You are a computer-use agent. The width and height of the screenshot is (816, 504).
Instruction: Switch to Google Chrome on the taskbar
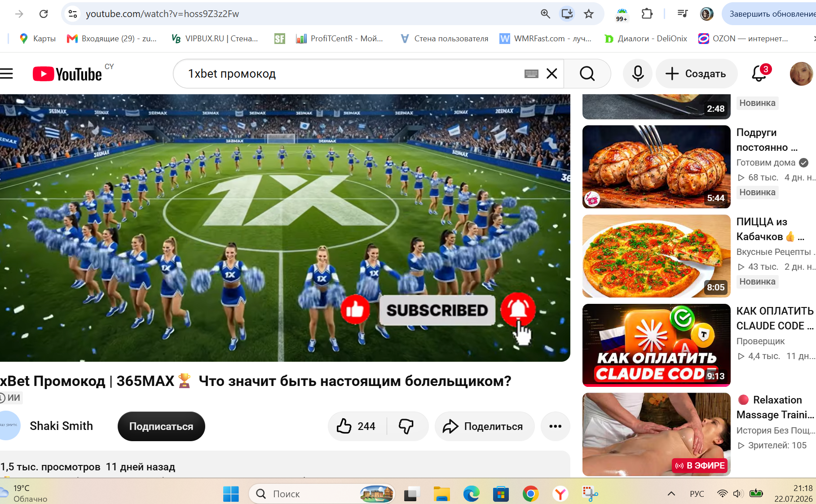(530, 494)
